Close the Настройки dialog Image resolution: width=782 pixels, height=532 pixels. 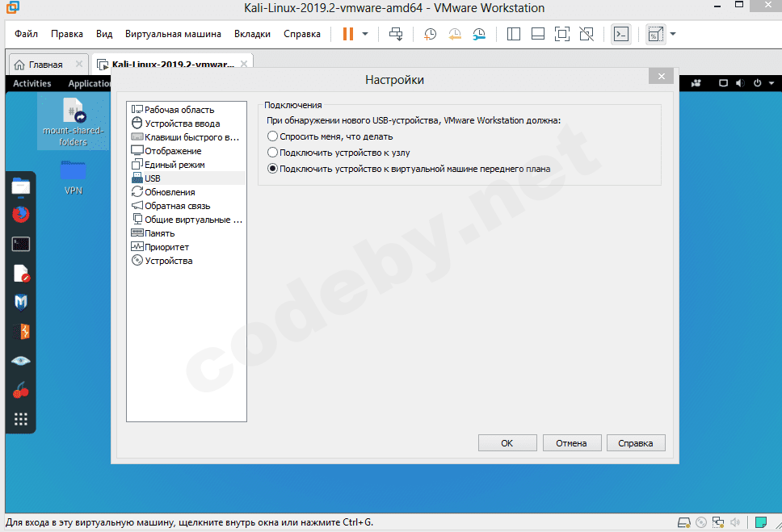662,76
